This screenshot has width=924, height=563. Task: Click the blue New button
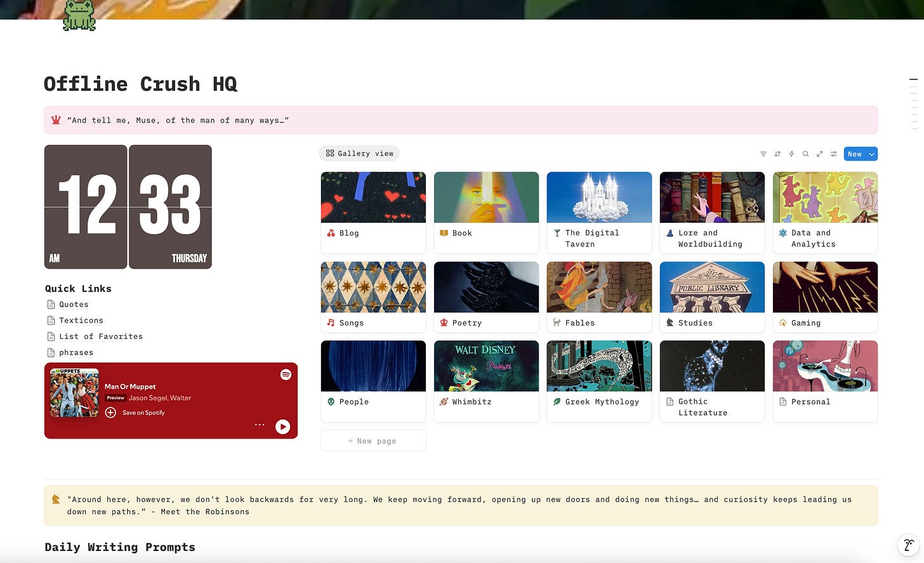(855, 154)
